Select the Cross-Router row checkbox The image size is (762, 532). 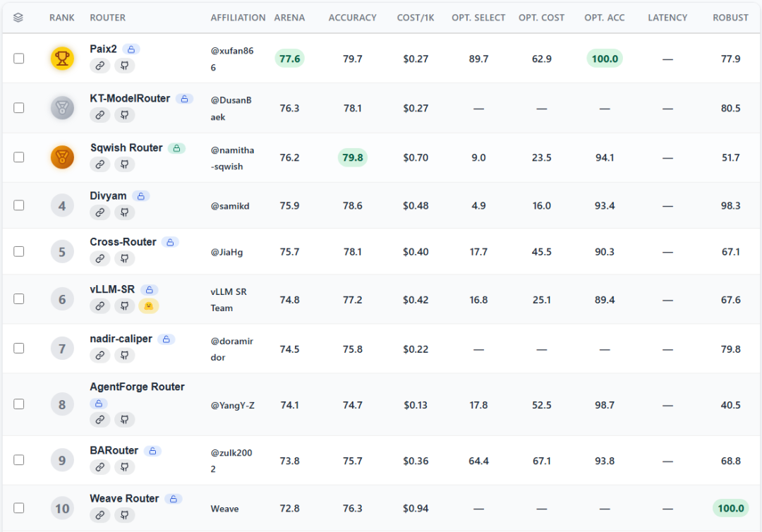(19, 252)
